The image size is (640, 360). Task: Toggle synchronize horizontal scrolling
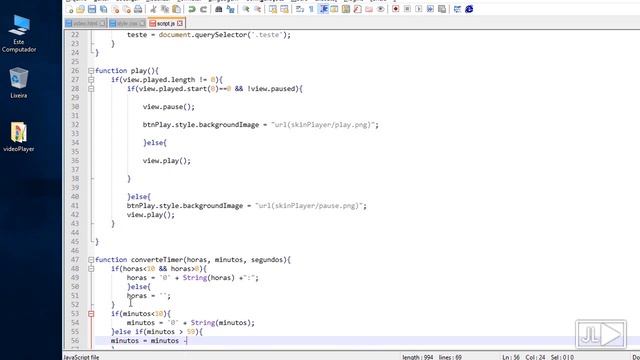(284, 9)
